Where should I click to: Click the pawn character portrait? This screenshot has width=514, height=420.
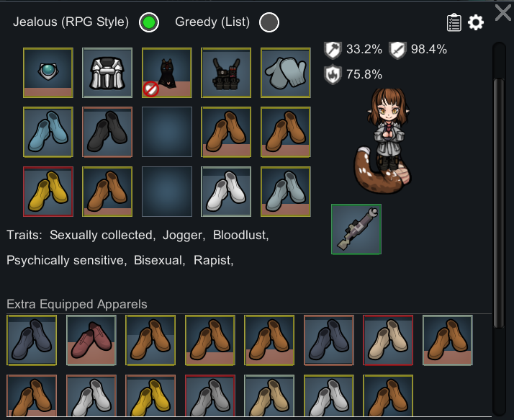(x=384, y=141)
